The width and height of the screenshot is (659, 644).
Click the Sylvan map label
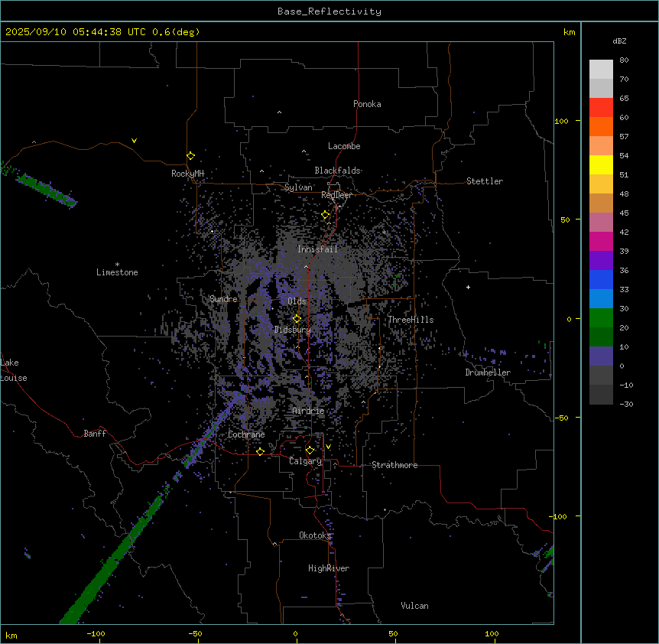[x=298, y=187]
